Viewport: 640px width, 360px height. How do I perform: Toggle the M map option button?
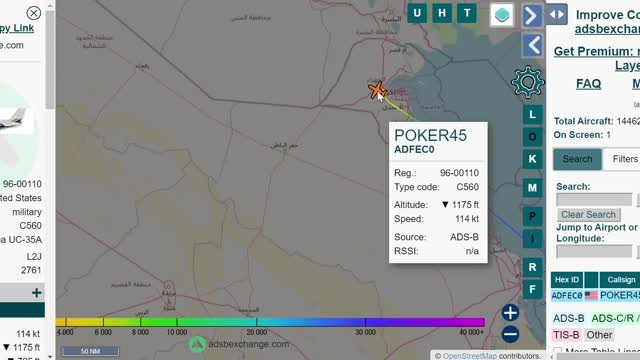532,188
